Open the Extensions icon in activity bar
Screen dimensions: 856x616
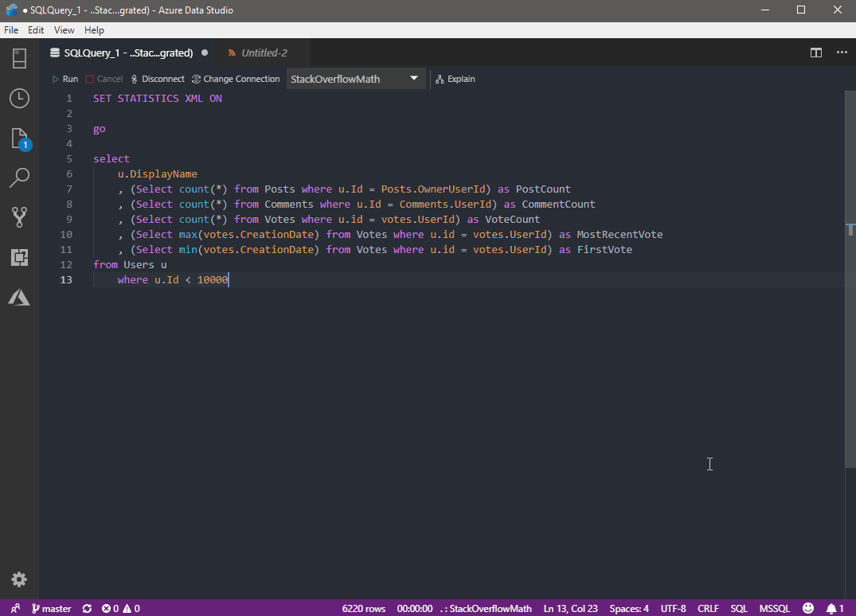tap(19, 257)
